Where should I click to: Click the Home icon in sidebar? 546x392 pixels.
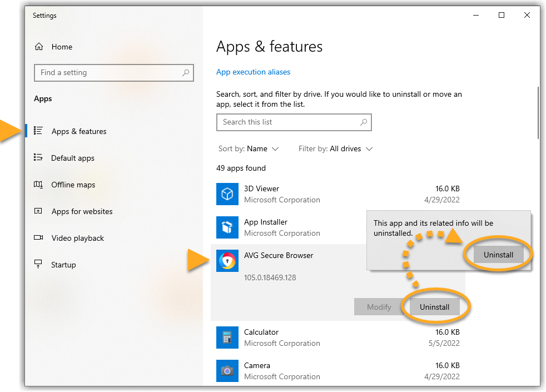pos(39,47)
